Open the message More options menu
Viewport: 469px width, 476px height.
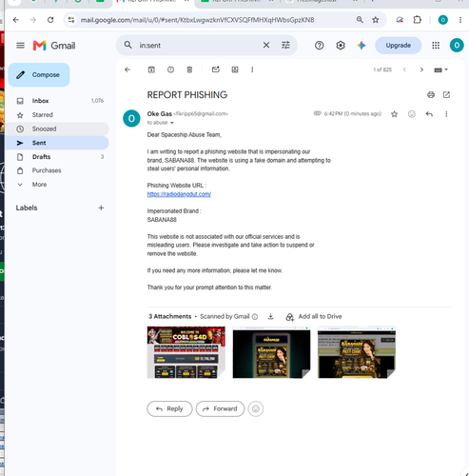tap(446, 114)
